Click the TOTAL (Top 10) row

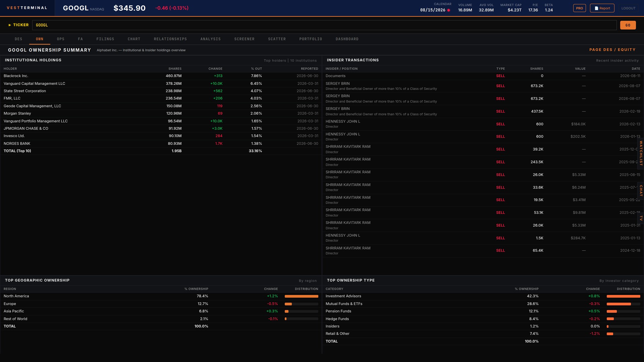(x=161, y=151)
